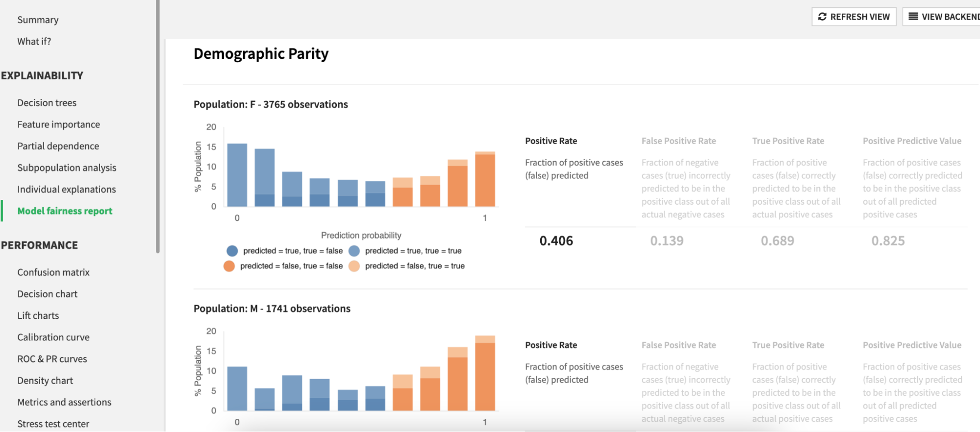Open the What if? tool
Image resolution: width=980 pixels, height=432 pixels.
pyautogui.click(x=33, y=41)
